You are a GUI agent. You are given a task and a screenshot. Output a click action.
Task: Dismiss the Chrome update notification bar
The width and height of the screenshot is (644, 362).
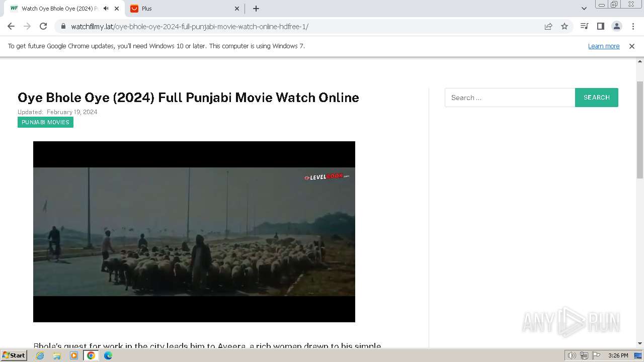point(632,46)
